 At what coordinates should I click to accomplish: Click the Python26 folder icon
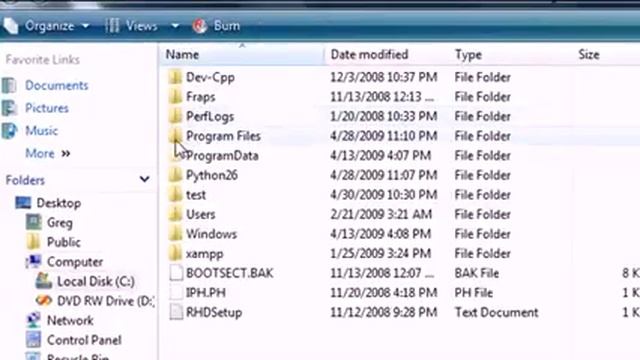176,175
